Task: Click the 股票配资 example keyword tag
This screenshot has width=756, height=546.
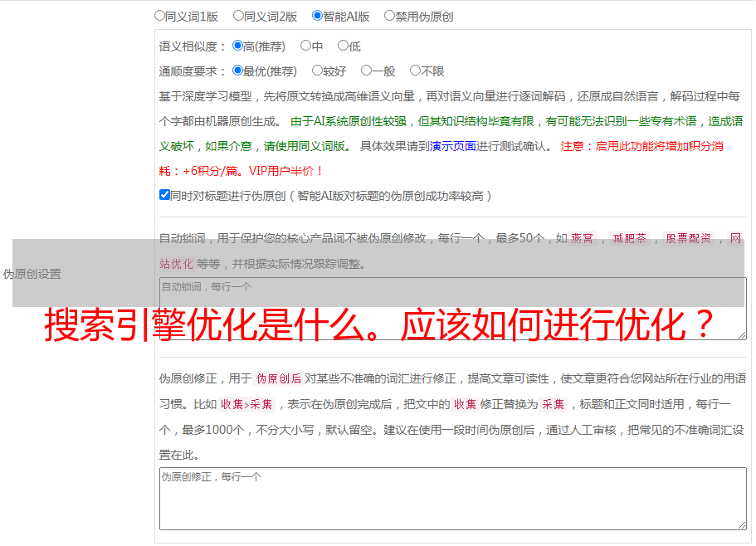Action: (689, 238)
